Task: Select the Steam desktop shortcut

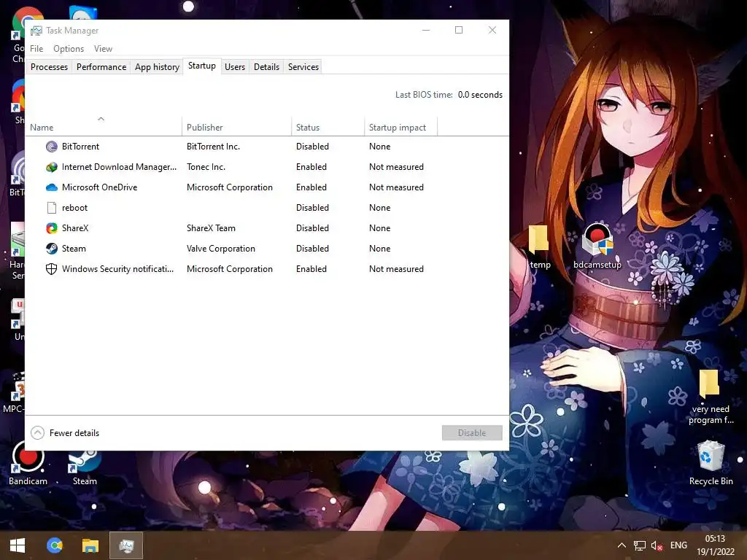Action: point(85,467)
